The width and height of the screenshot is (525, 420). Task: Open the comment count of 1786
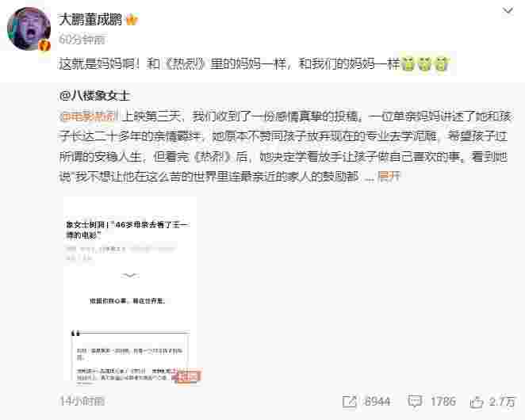(x=443, y=401)
